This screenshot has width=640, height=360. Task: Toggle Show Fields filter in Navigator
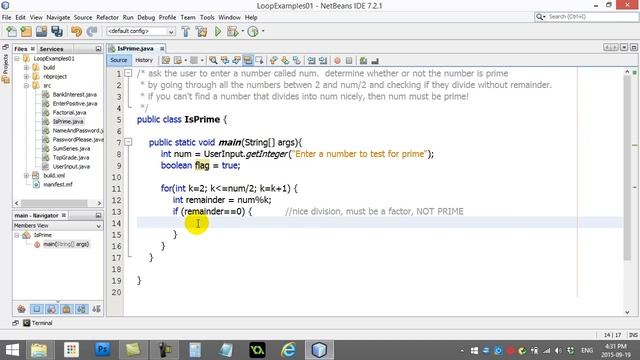click(37, 309)
